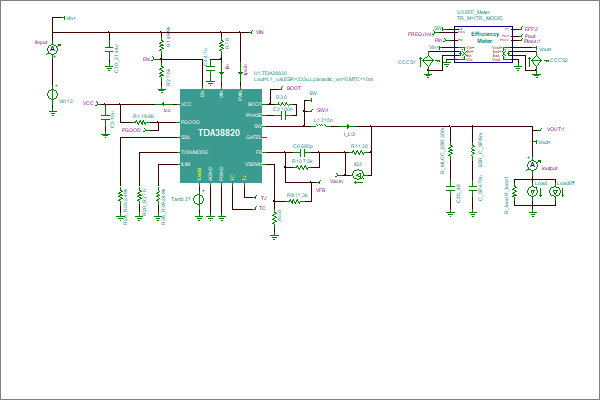
Task: Select resistor R11 near the output node
Action: (358, 152)
